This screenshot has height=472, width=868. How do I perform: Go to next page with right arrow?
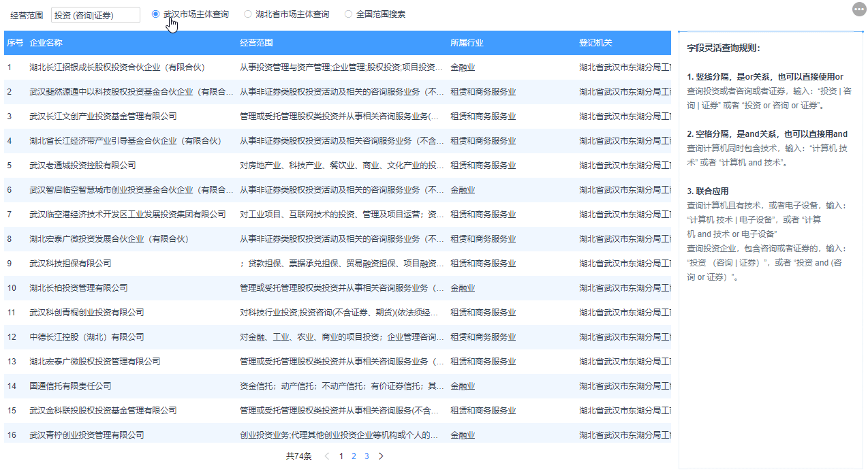[x=381, y=456]
